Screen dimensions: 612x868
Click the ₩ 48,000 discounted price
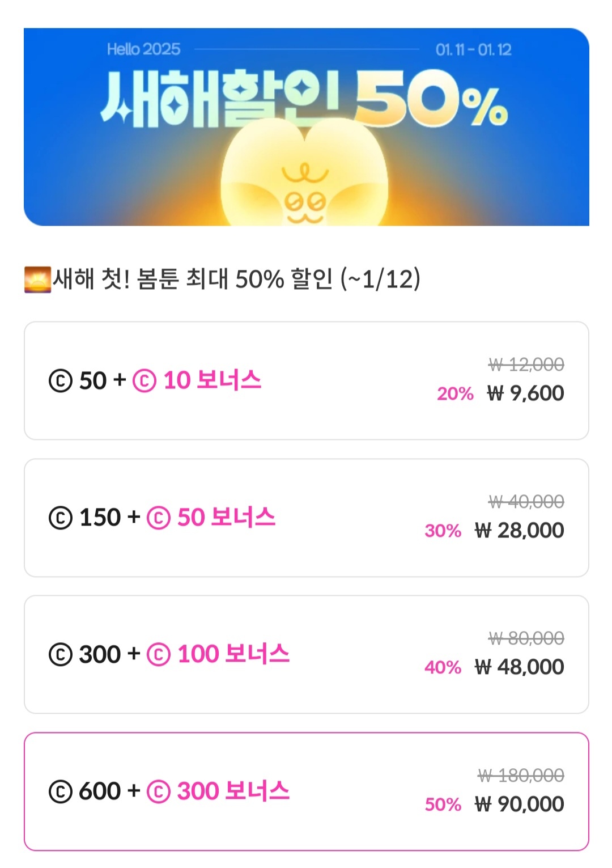coord(519,667)
